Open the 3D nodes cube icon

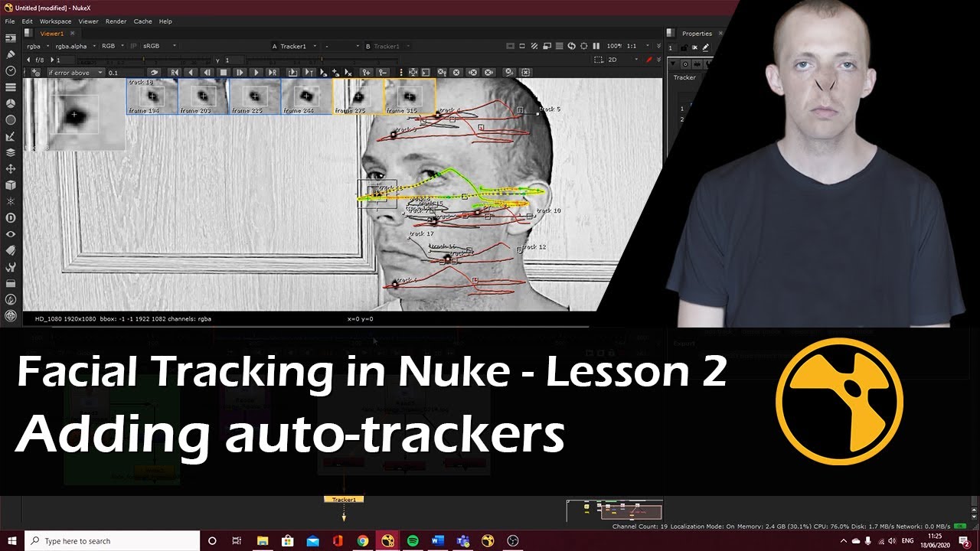[x=11, y=185]
